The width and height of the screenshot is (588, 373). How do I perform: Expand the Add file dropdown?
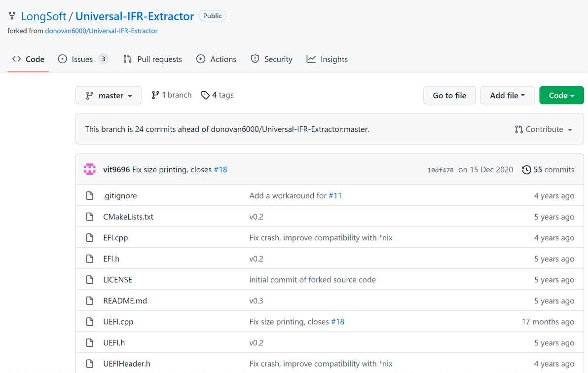coord(507,95)
